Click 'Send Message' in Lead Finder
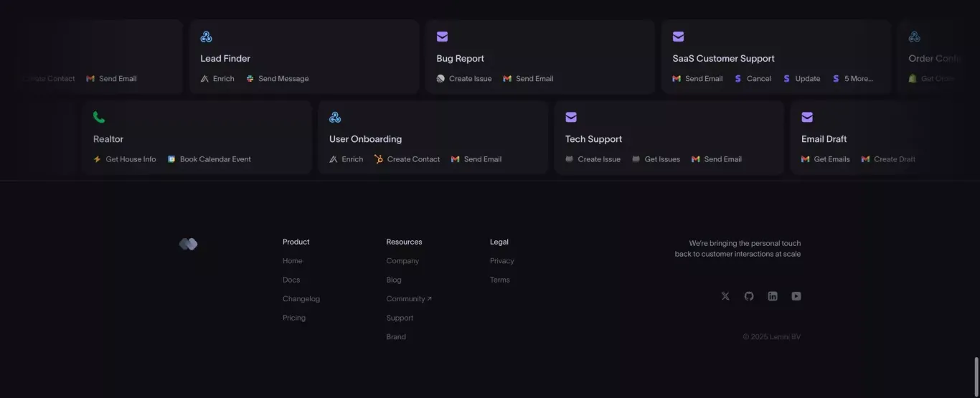980x398 pixels. point(283,79)
